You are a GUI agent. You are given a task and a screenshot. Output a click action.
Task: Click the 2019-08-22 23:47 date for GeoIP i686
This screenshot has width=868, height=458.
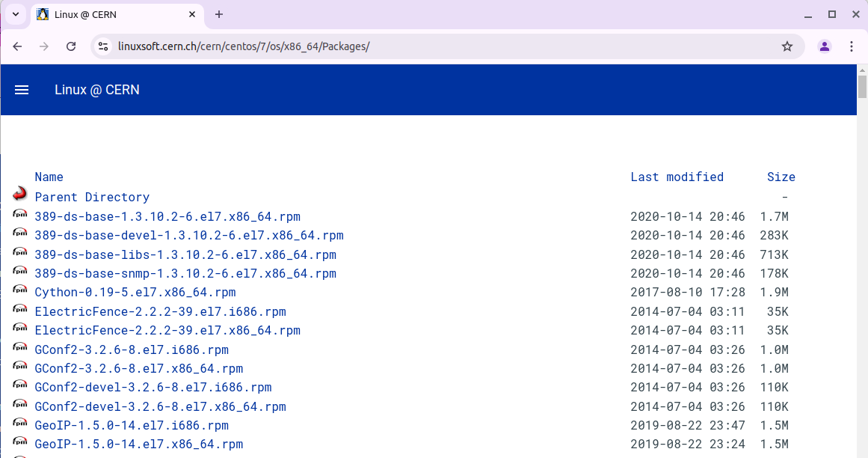coord(688,426)
